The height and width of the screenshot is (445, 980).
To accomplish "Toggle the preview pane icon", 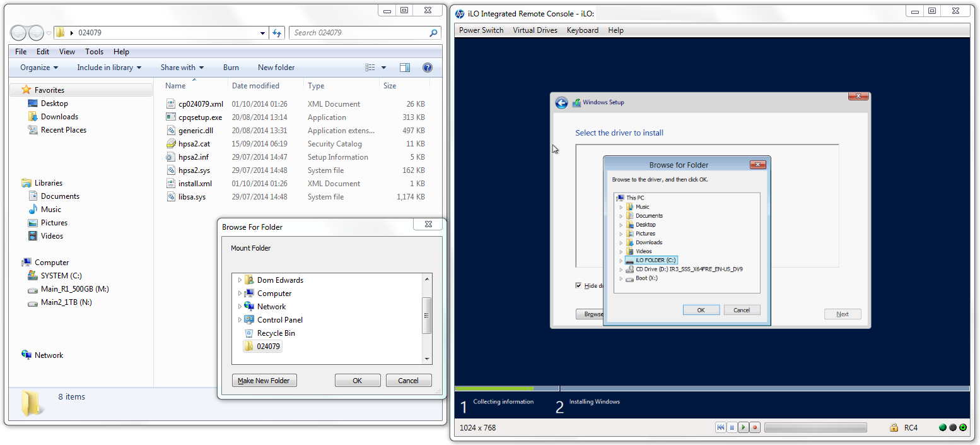I will tap(405, 68).
